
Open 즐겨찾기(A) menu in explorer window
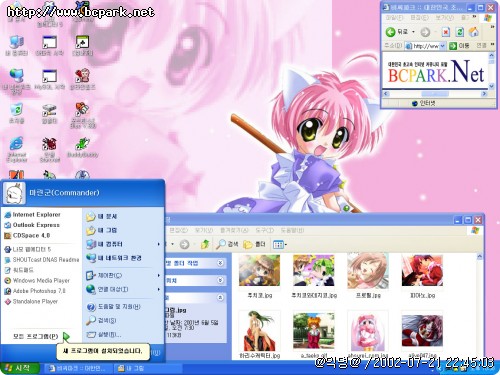[234, 230]
